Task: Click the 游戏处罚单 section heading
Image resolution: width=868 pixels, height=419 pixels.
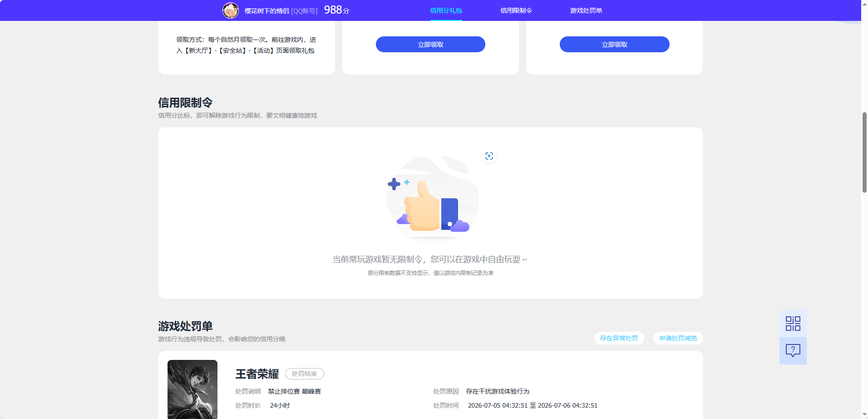Action: [x=185, y=326]
